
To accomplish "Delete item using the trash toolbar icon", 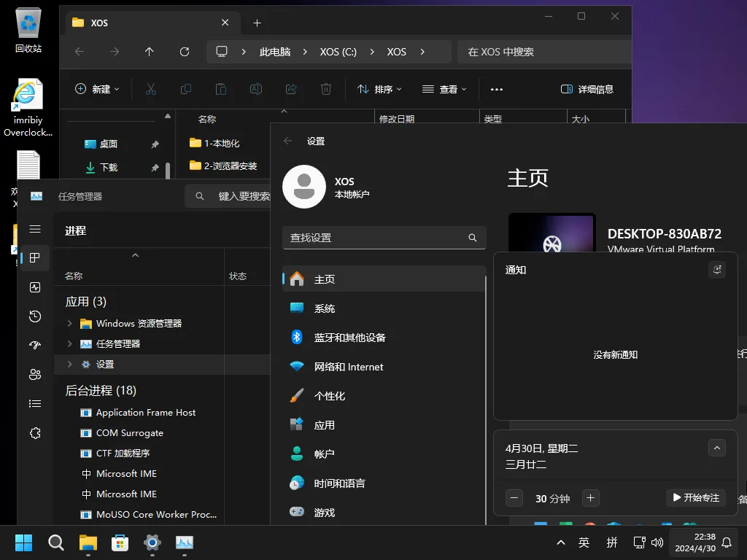I will click(x=326, y=88).
